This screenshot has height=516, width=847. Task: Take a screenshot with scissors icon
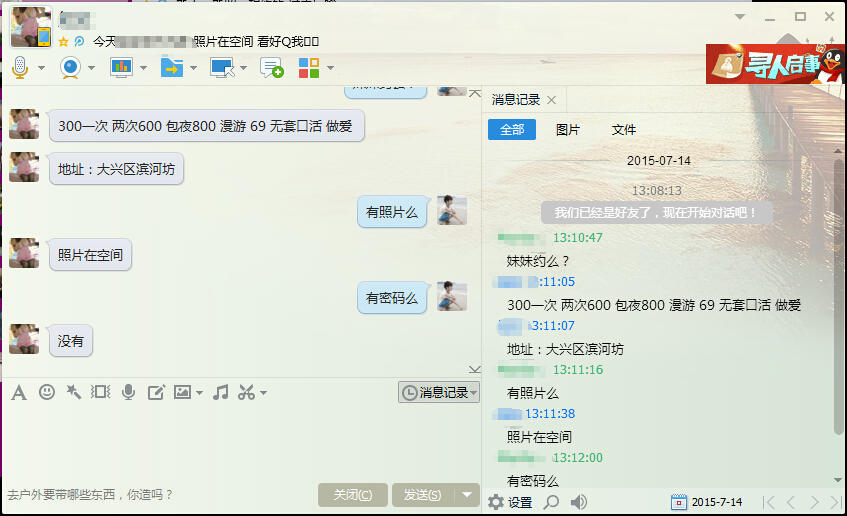pyautogui.click(x=247, y=392)
